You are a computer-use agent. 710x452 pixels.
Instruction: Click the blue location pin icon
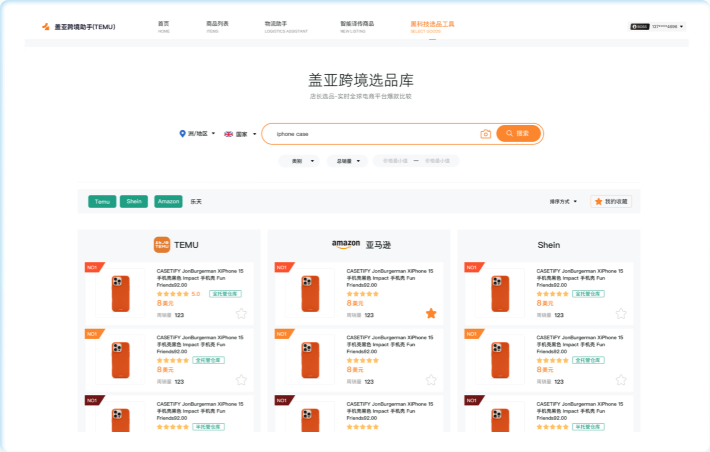click(x=182, y=133)
